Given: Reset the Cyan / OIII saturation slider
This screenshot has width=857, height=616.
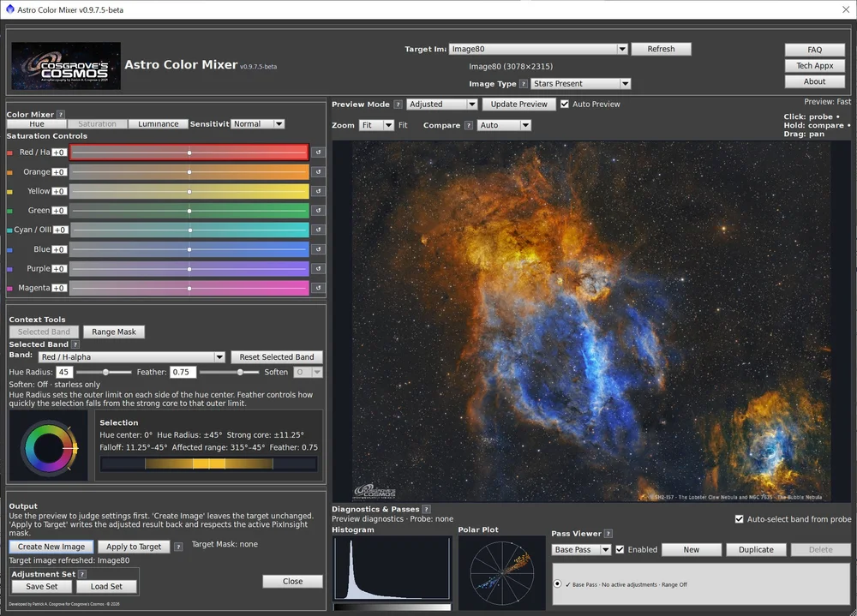Looking at the screenshot, I should (x=318, y=230).
